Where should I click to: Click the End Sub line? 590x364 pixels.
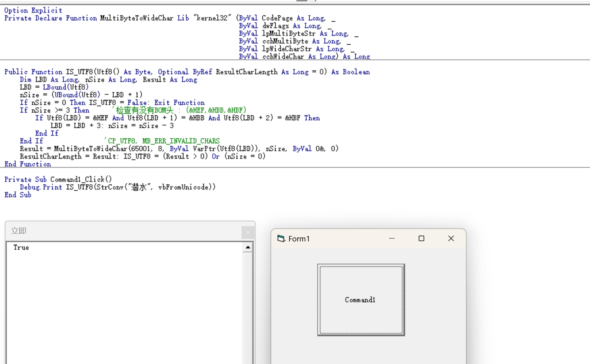coord(18,195)
